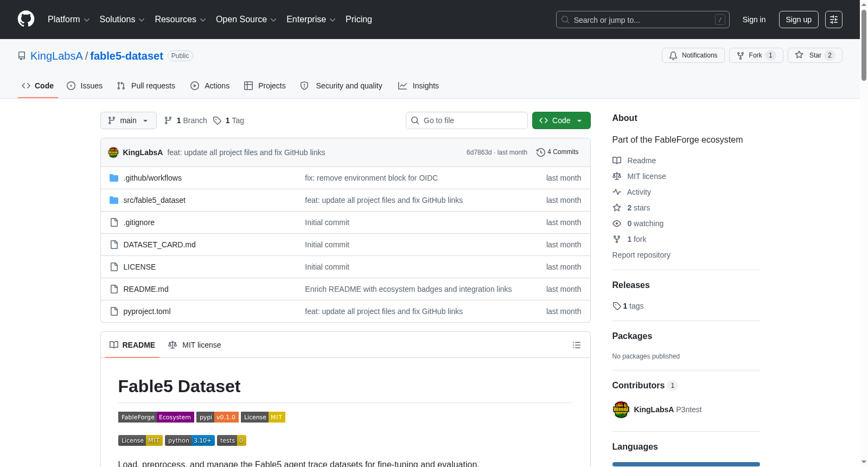Click the search magnifier icon in header
This screenshot has width=868, height=467.
(x=565, y=20)
